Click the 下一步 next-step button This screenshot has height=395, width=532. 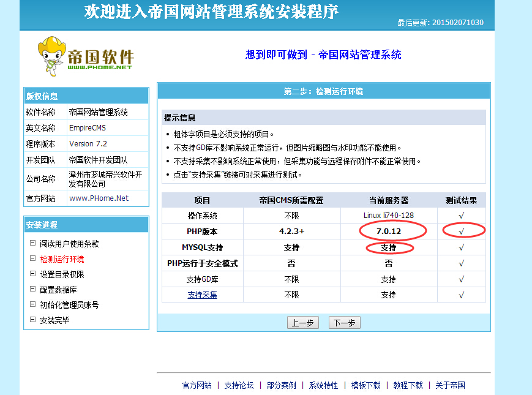tap(345, 322)
